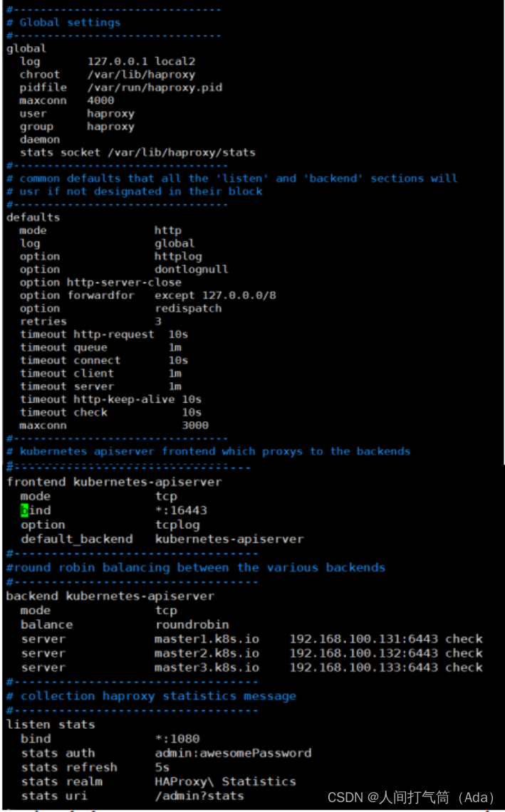505x812 pixels.
Task: Click the 'defaults' section keyword
Action: (x=33, y=217)
